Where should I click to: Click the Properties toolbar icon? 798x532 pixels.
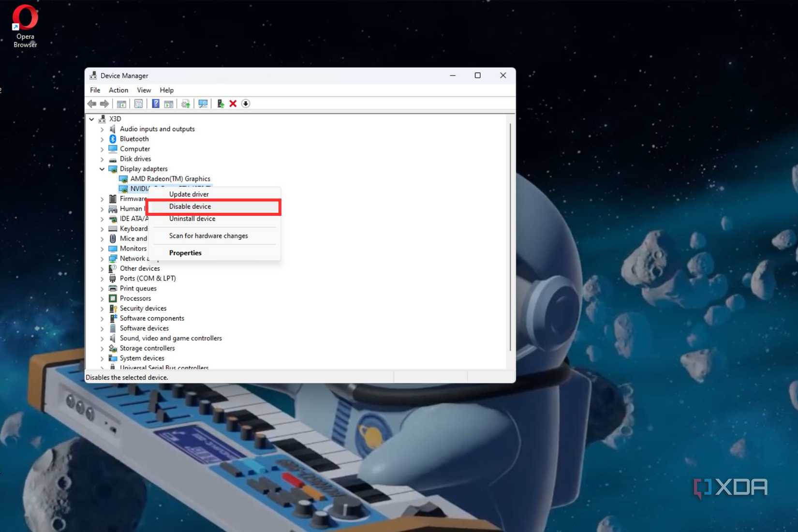pos(139,103)
